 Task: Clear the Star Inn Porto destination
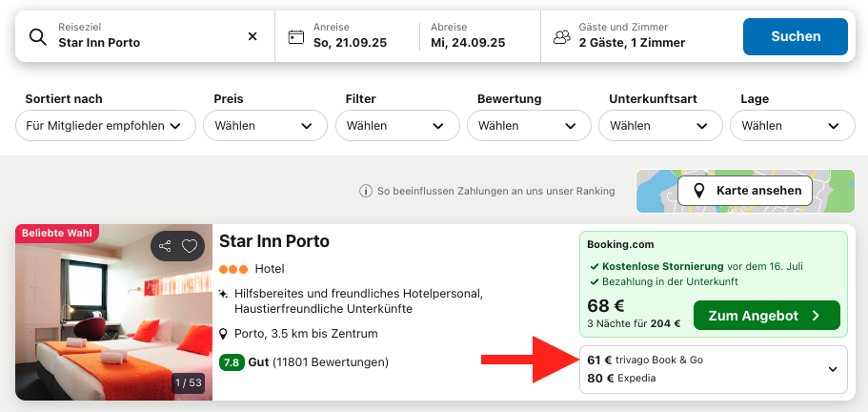click(252, 36)
